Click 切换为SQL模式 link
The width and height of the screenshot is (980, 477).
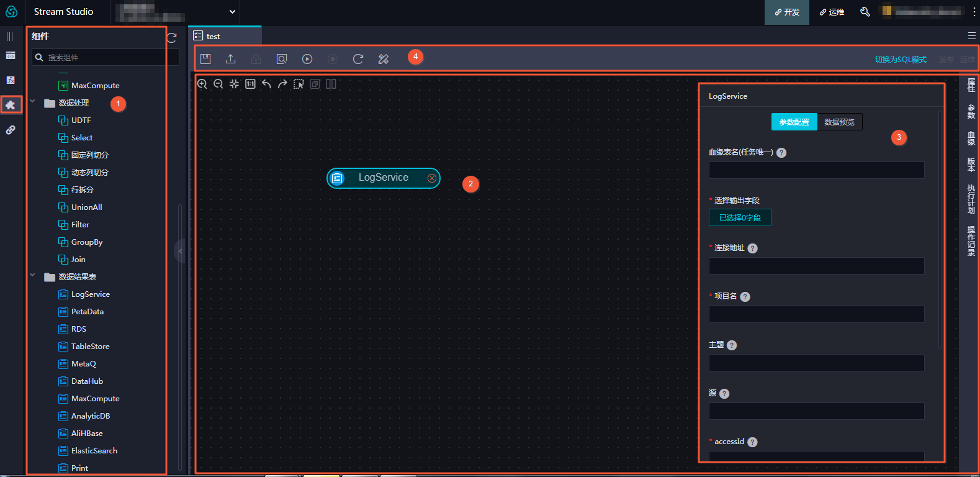pos(901,60)
